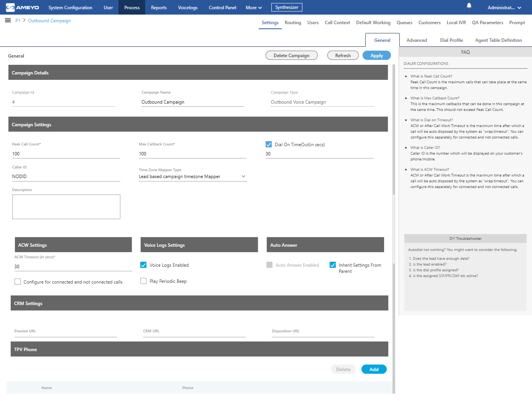Enable the Play Periodic Beep checkbox
The image size is (532, 401).
pyautogui.click(x=143, y=281)
